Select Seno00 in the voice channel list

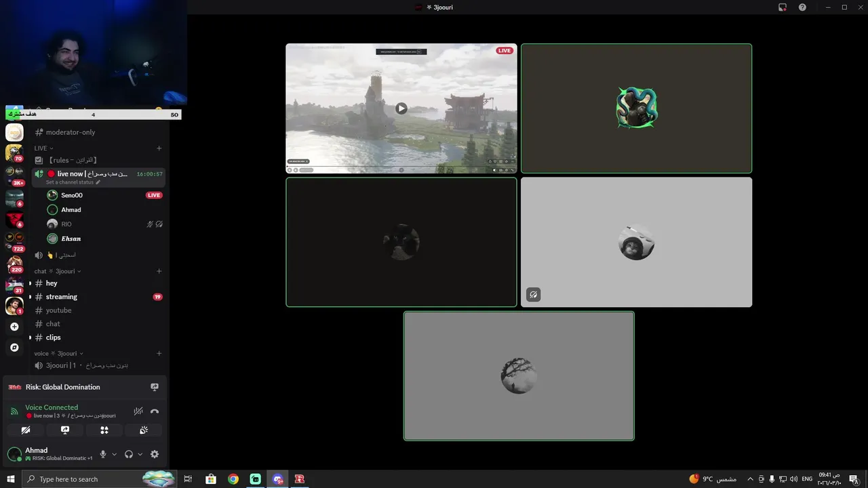(x=104, y=195)
